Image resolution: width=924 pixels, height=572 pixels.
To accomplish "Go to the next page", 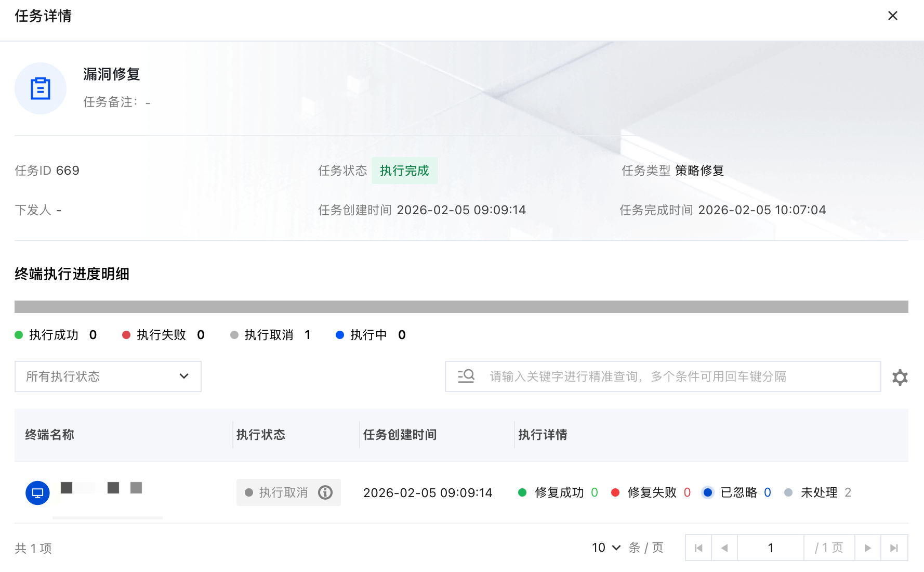I will coord(868,548).
